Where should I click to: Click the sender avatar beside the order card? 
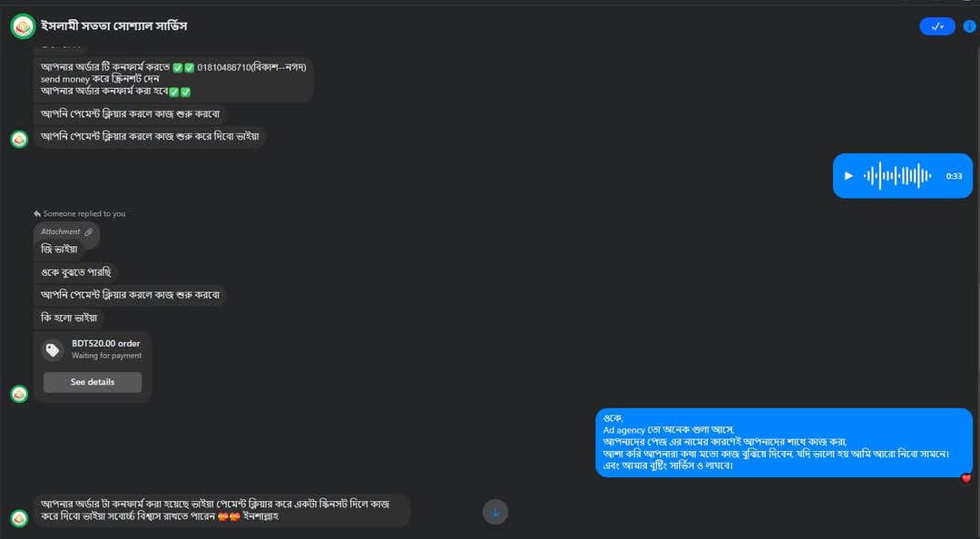[19, 394]
